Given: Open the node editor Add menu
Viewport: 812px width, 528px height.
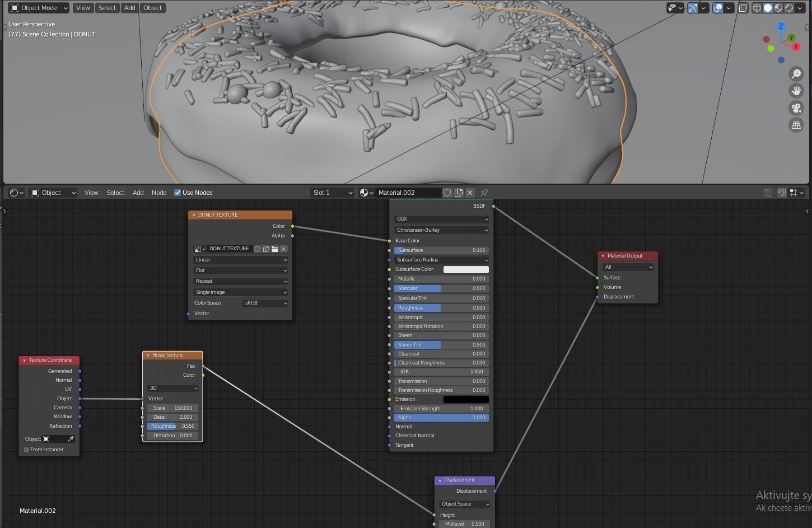Looking at the screenshot, I should click(138, 193).
